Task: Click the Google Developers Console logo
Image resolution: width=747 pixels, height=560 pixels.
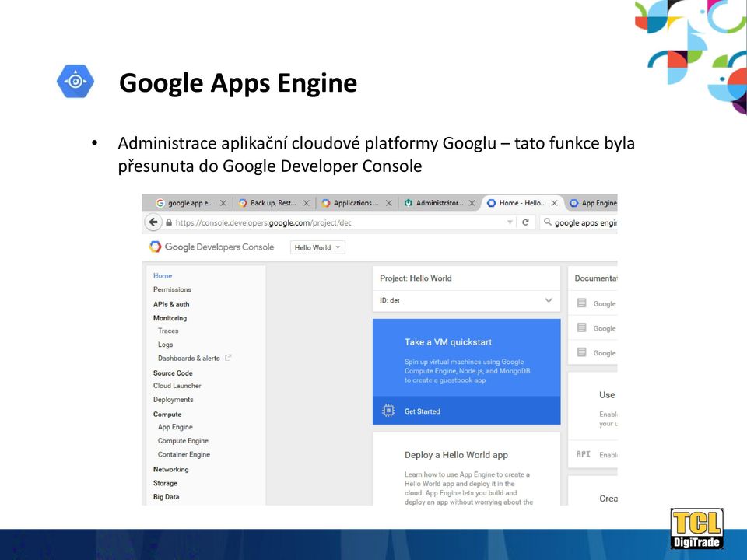Action: point(212,247)
